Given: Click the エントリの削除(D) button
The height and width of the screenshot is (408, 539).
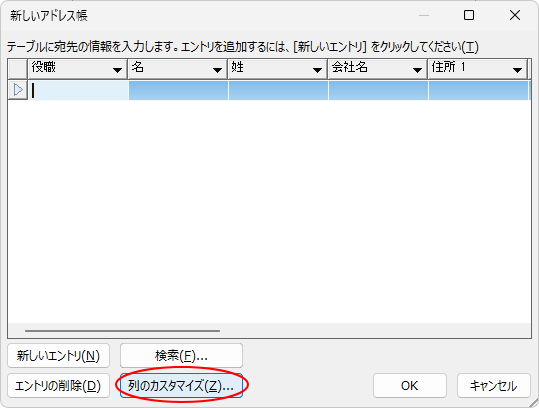Looking at the screenshot, I should click(x=58, y=386).
